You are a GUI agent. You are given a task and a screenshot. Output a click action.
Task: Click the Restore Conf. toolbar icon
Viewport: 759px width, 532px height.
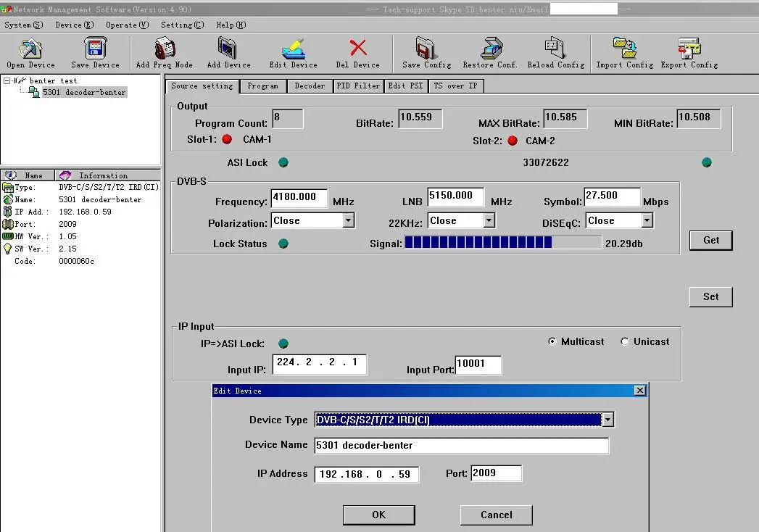[490, 49]
